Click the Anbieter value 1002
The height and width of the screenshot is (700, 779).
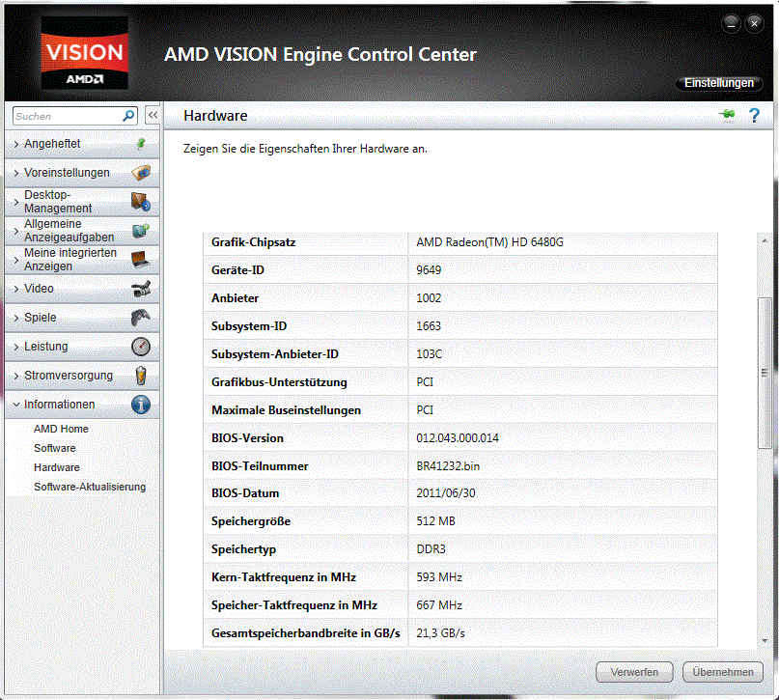pyautogui.click(x=429, y=298)
